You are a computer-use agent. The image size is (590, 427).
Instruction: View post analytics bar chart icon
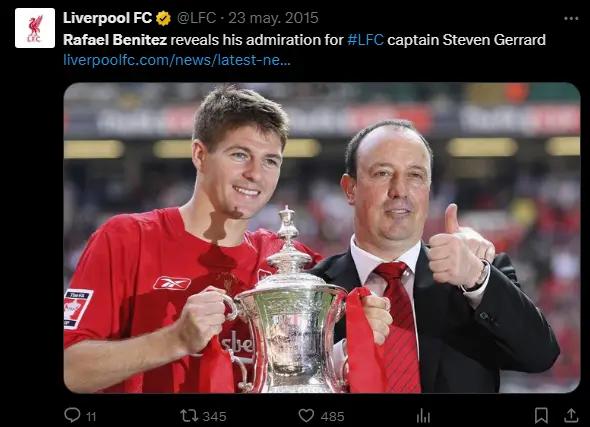423,416
